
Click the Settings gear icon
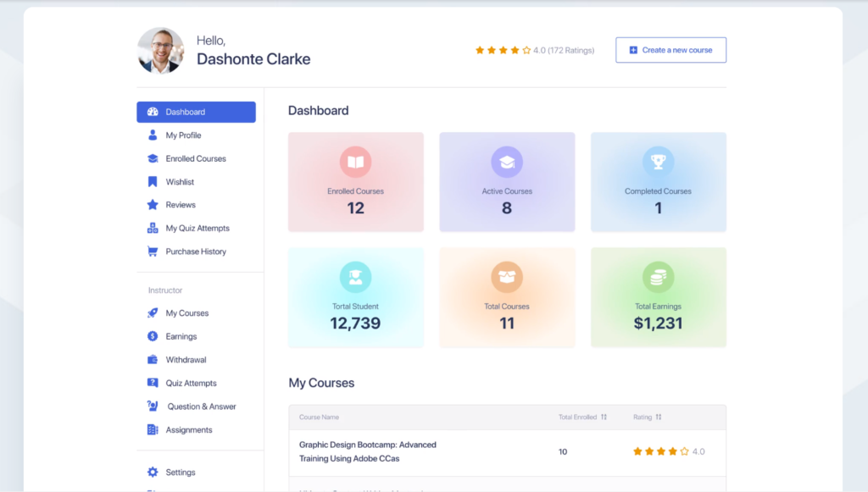pos(153,472)
